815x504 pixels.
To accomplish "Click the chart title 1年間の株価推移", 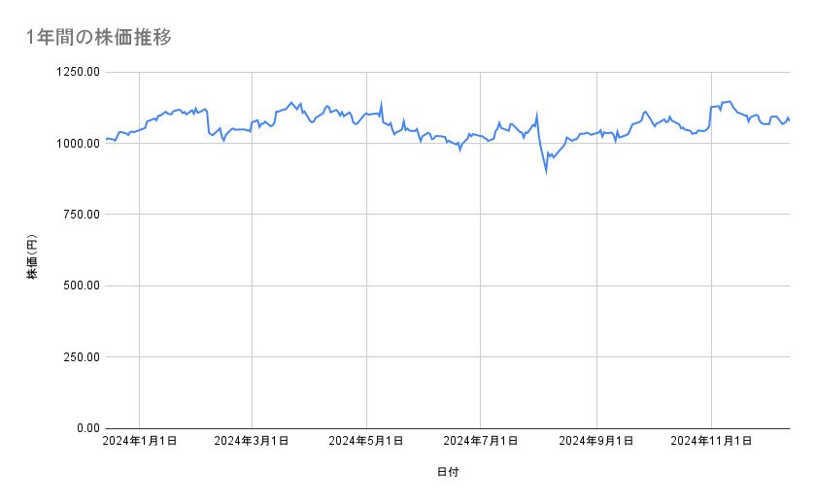I will [100, 38].
